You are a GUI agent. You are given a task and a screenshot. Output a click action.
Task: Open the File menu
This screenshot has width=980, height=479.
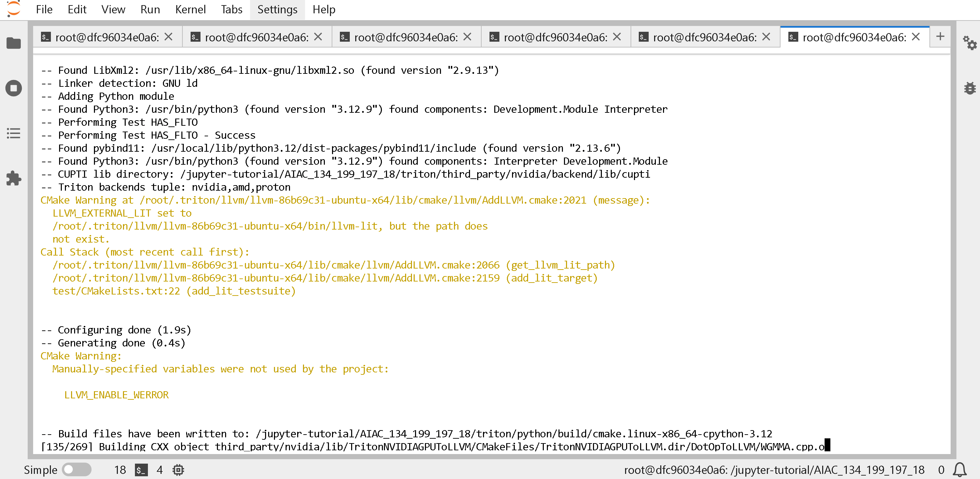[44, 9]
